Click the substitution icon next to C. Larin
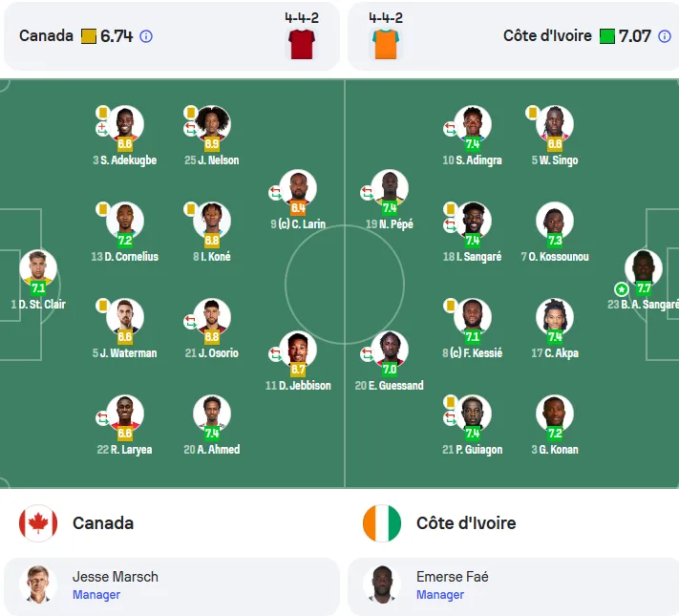Screen dimensions: 679x616 coord(275,193)
